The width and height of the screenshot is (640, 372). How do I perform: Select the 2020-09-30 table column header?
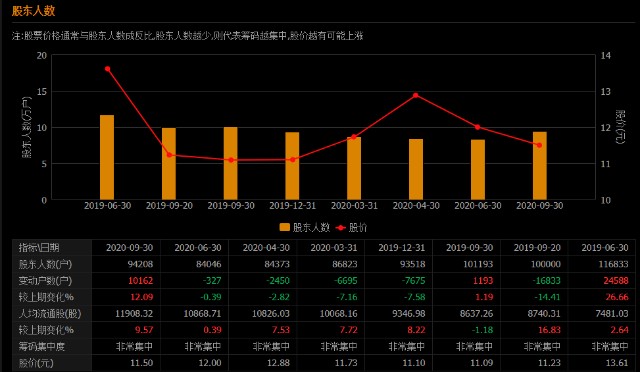(129, 247)
